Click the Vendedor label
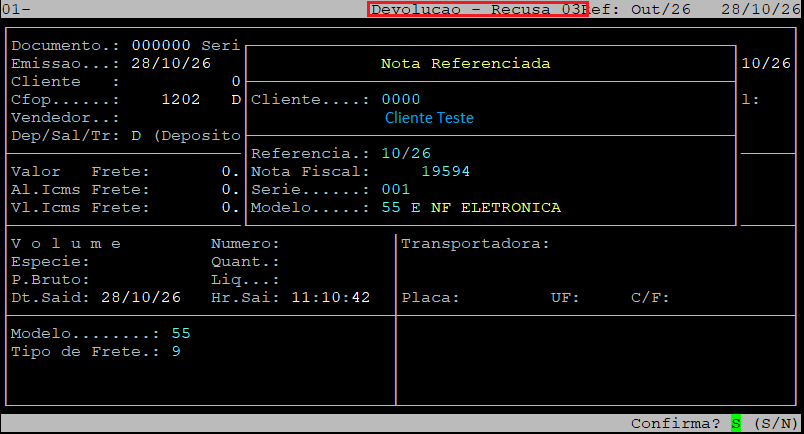This screenshot has height=434, width=804. click(x=65, y=118)
